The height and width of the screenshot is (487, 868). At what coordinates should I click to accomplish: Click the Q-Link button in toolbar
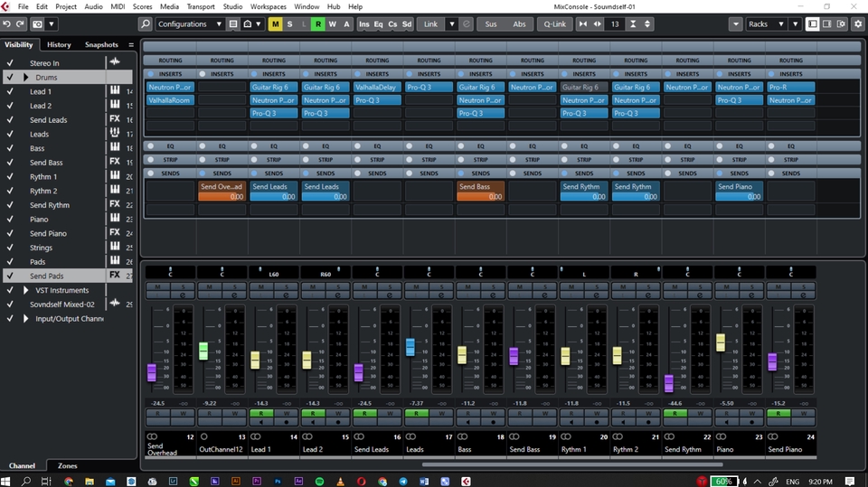pyautogui.click(x=554, y=23)
